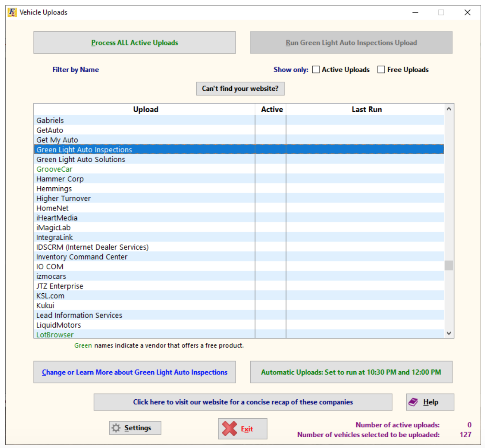Open Change or Learn More about Green Light
The width and height of the screenshot is (485, 448).
pyautogui.click(x=134, y=372)
